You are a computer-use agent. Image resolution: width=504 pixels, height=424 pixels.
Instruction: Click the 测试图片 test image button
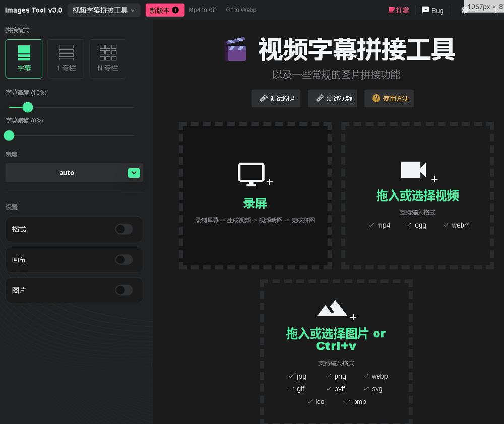point(276,99)
